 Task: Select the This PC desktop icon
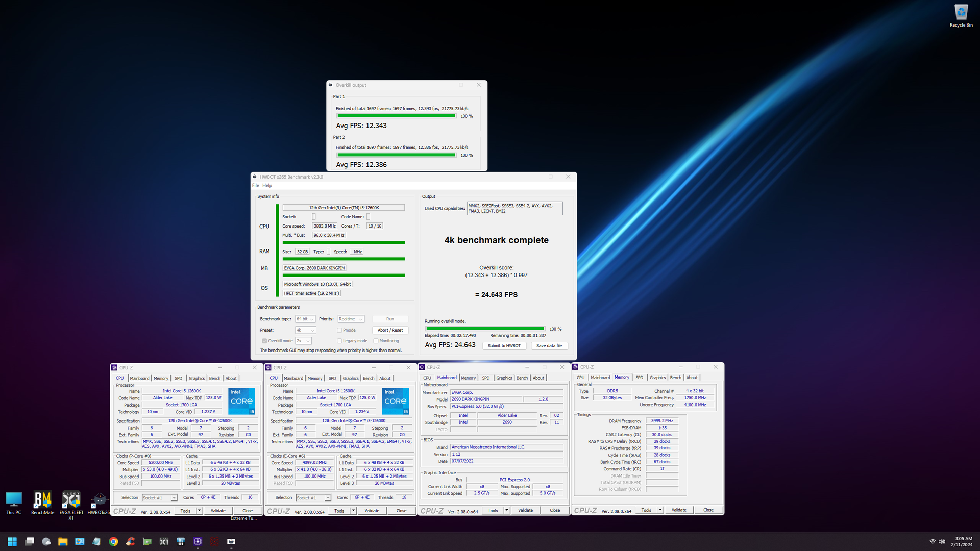pos(14,503)
